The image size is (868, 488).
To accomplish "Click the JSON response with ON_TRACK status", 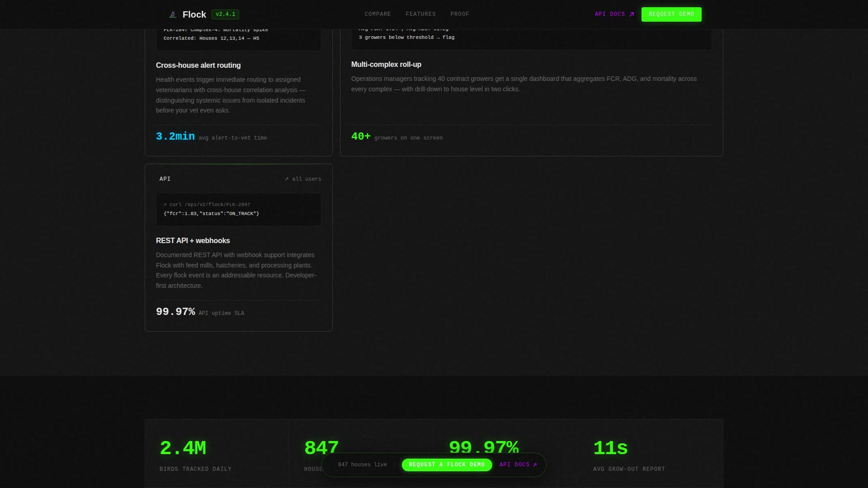I will coord(211,214).
